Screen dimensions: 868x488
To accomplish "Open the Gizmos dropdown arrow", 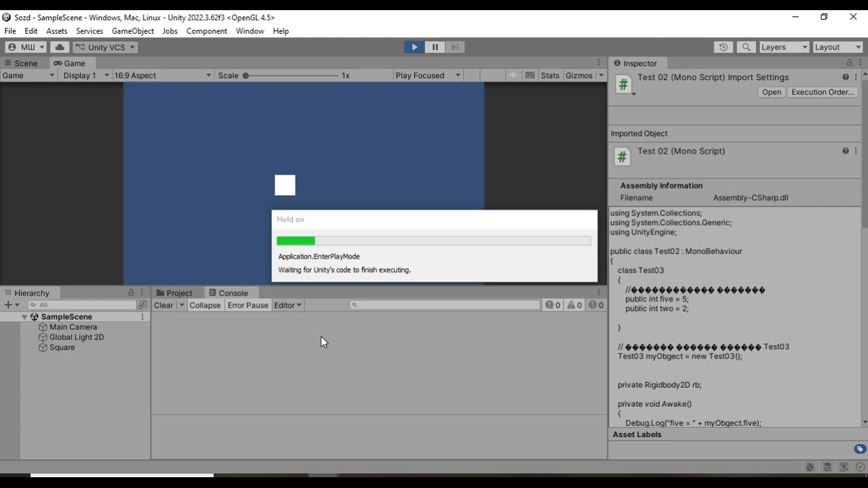I will [601, 75].
